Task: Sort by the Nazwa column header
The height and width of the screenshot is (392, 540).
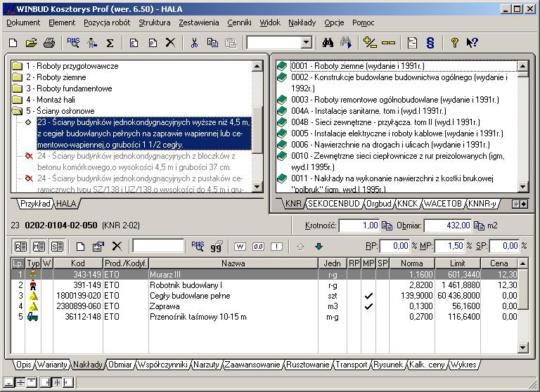Action: [x=233, y=263]
